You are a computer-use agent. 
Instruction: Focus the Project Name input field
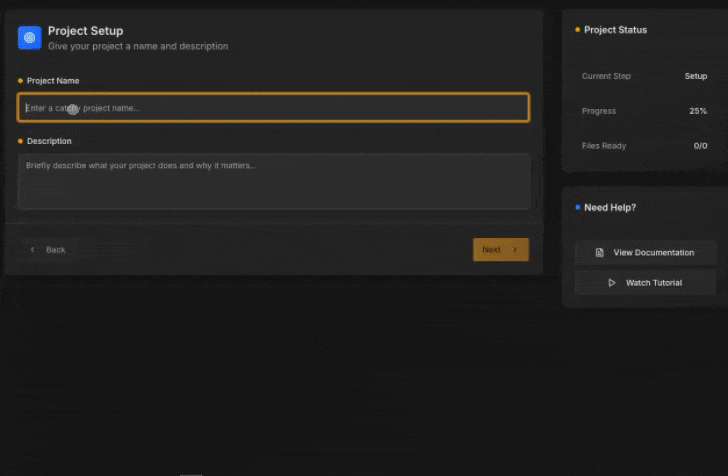click(273, 108)
